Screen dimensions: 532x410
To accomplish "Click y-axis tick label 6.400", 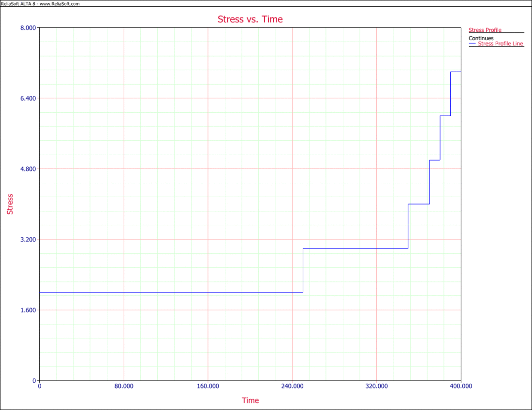I will coord(28,98).
